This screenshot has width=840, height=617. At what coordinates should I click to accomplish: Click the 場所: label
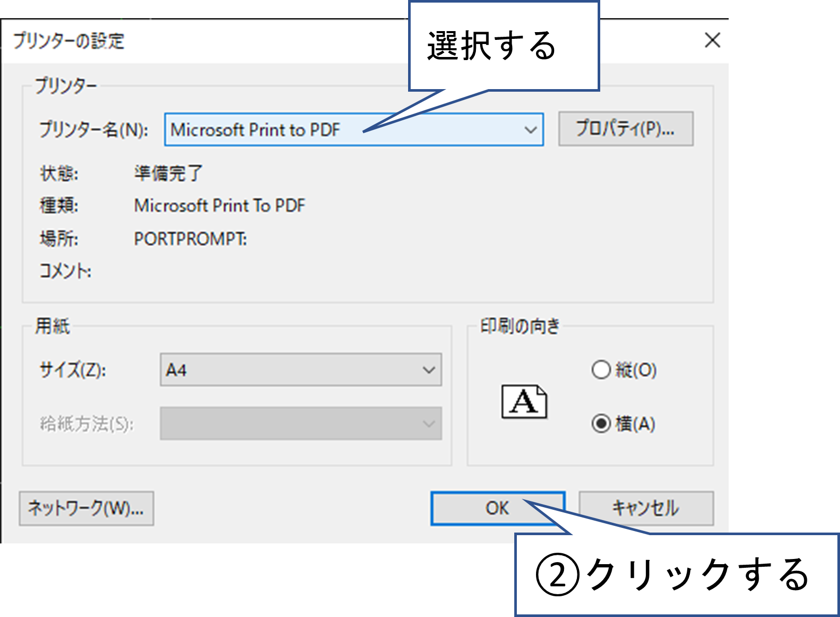click(59, 239)
